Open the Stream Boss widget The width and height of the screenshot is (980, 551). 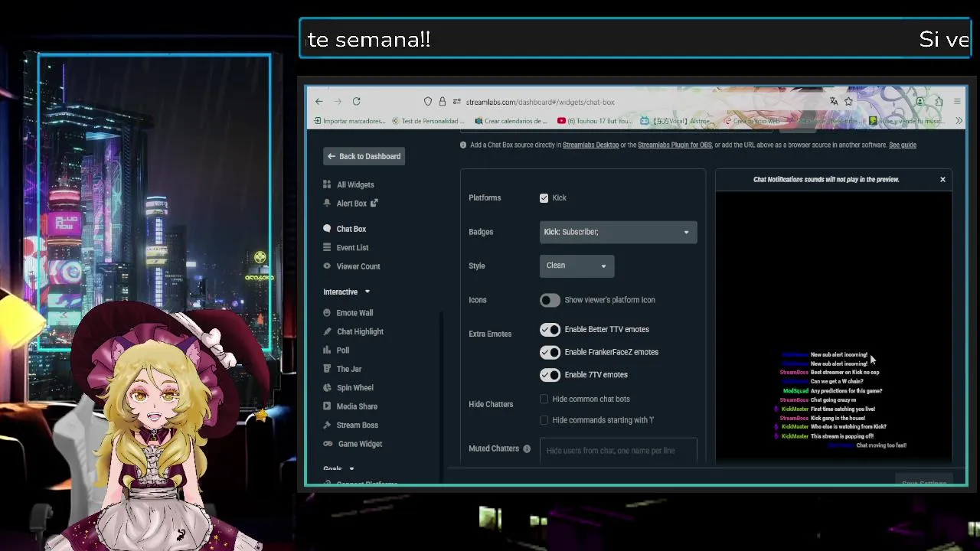358,425
